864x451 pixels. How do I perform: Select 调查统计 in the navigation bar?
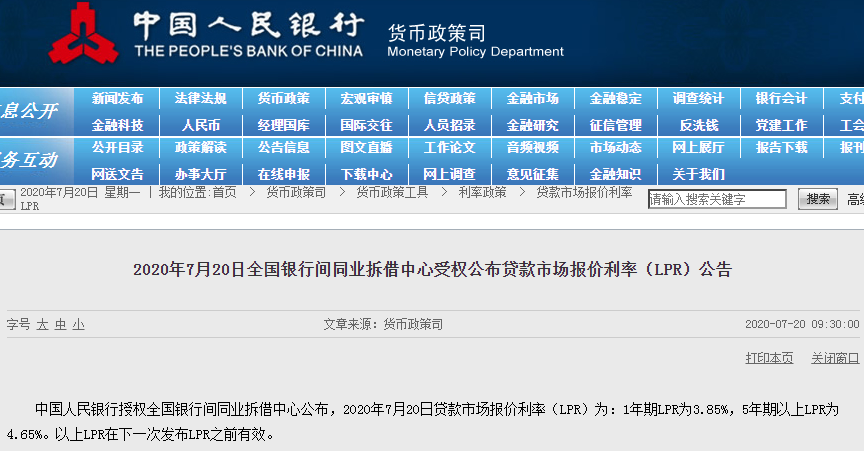(698, 98)
